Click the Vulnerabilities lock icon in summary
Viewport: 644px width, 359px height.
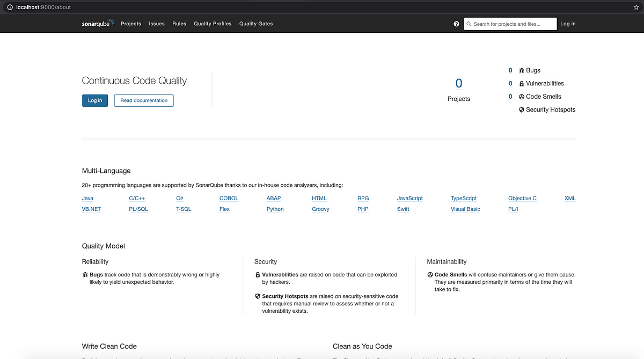tap(521, 84)
